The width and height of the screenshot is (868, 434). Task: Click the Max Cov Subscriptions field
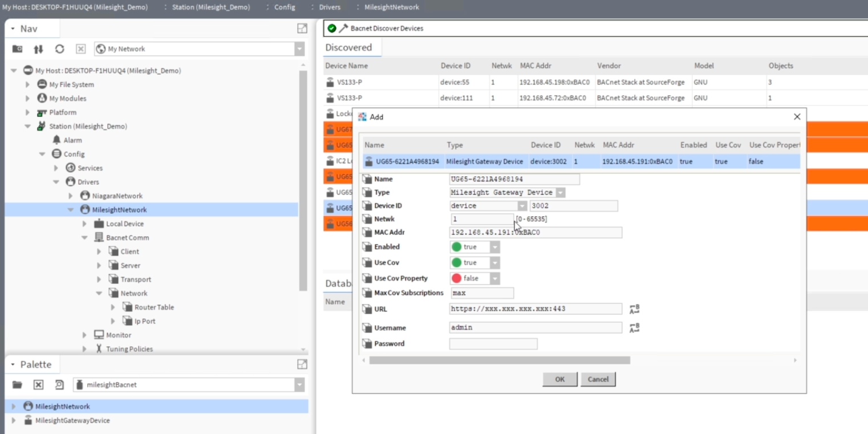[x=482, y=293]
